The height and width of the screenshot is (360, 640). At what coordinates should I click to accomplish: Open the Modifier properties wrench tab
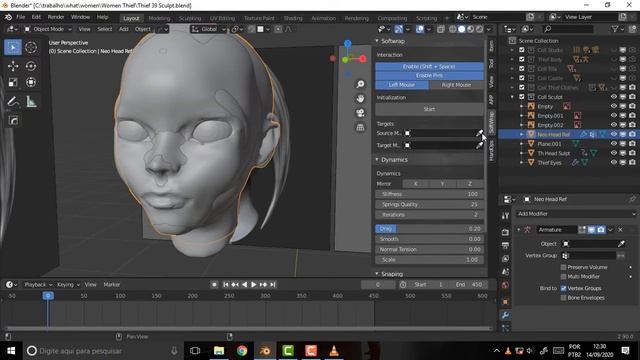tap(505, 315)
